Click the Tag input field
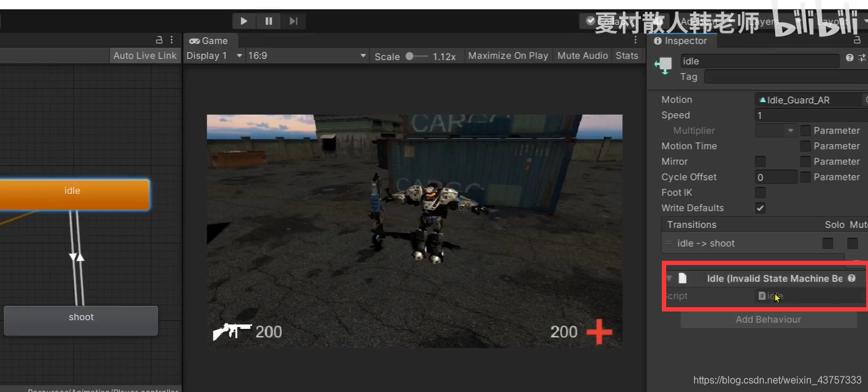The width and height of the screenshot is (868, 392). [786, 77]
